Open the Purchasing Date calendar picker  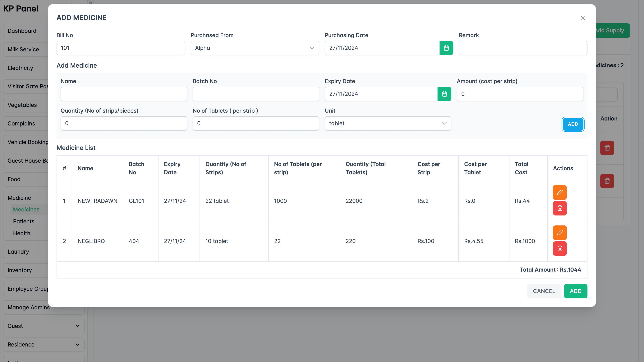[x=447, y=48]
